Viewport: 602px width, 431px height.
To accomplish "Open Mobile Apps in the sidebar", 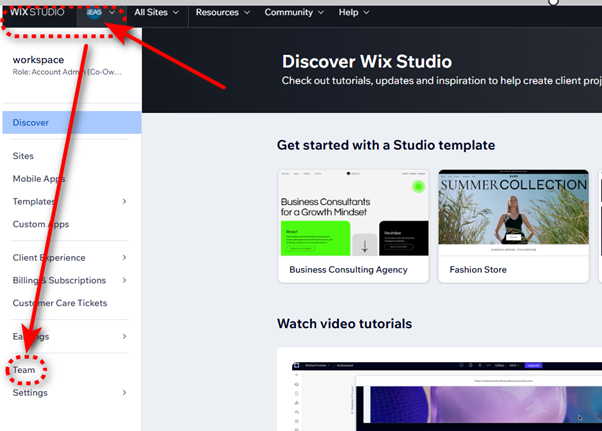I will click(39, 179).
